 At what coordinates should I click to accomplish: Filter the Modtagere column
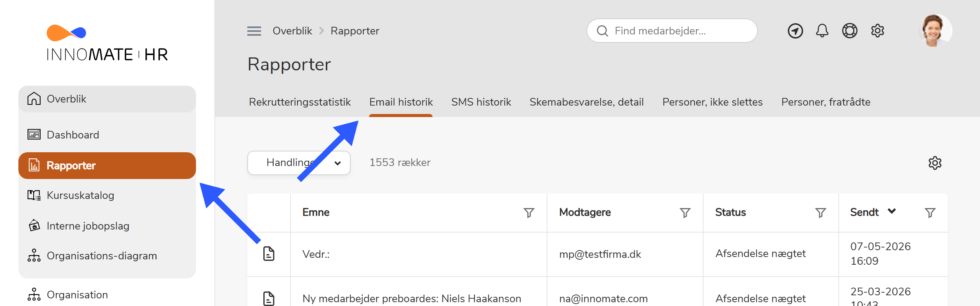click(x=685, y=213)
